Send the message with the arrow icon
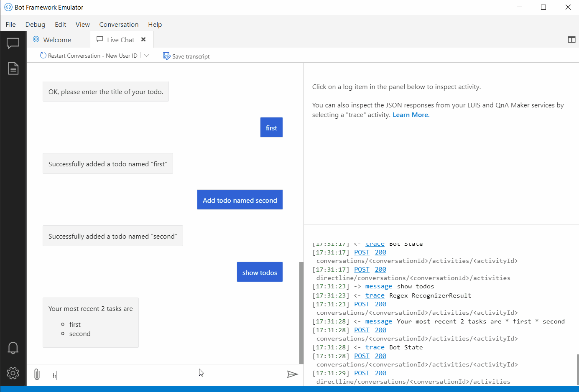This screenshot has width=579, height=392. point(292,374)
